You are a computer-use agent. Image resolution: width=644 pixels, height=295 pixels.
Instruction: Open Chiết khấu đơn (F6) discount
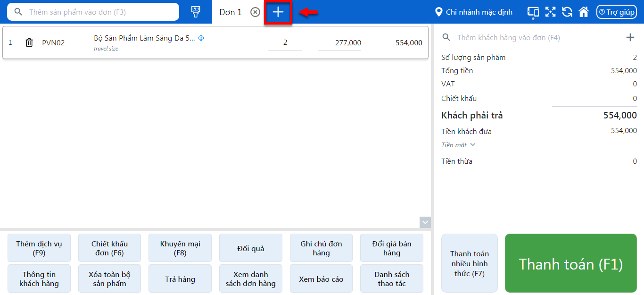109,248
